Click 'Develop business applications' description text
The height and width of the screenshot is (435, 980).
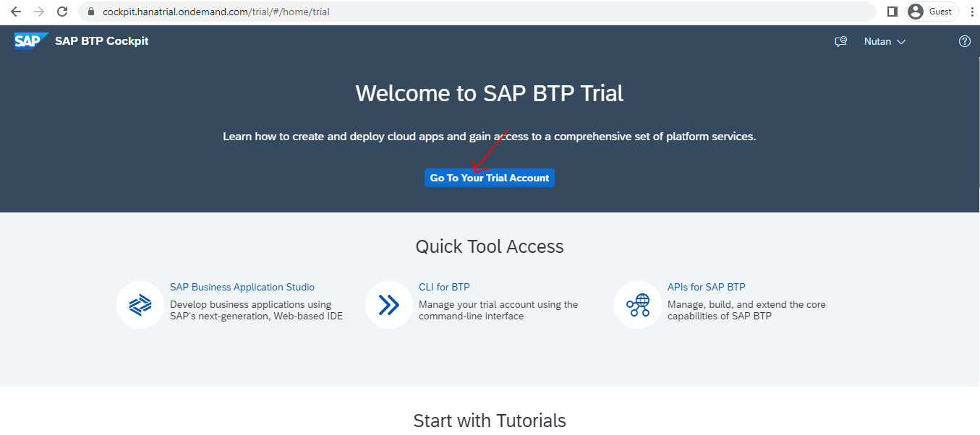[x=257, y=310]
